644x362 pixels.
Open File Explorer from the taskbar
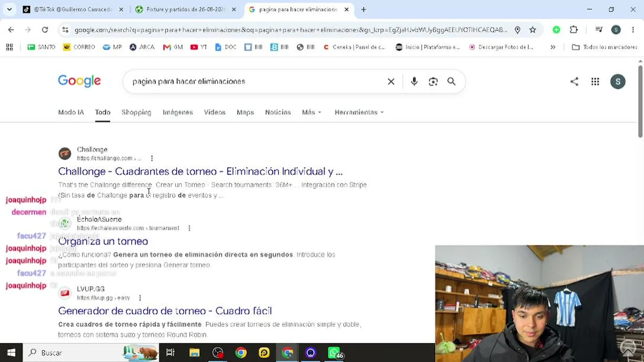(x=194, y=352)
